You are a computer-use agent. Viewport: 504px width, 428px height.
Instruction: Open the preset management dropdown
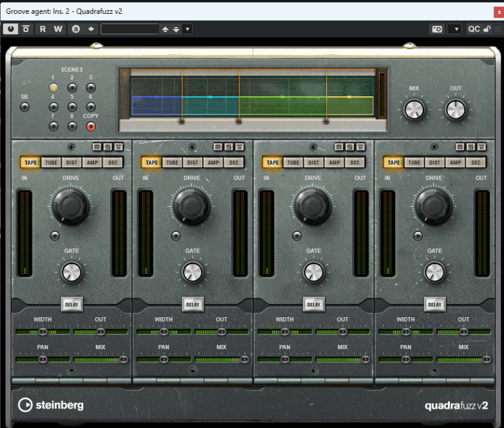point(187,30)
